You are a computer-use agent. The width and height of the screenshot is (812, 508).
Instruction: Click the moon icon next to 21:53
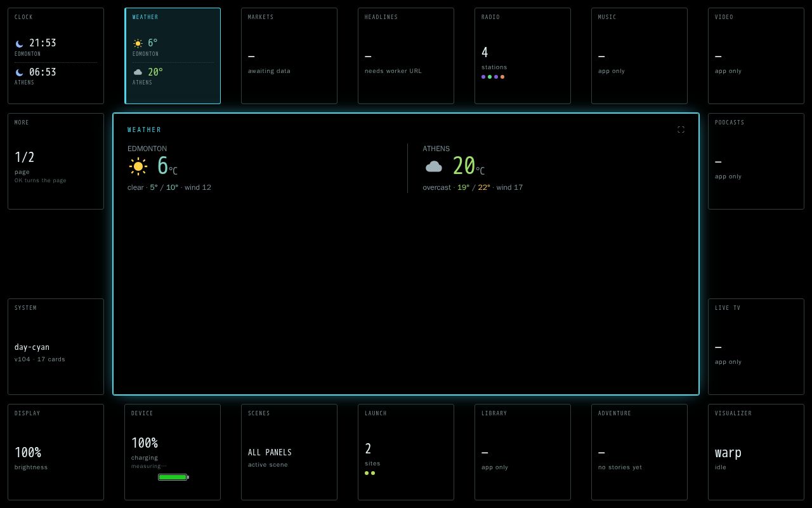pyautogui.click(x=20, y=44)
